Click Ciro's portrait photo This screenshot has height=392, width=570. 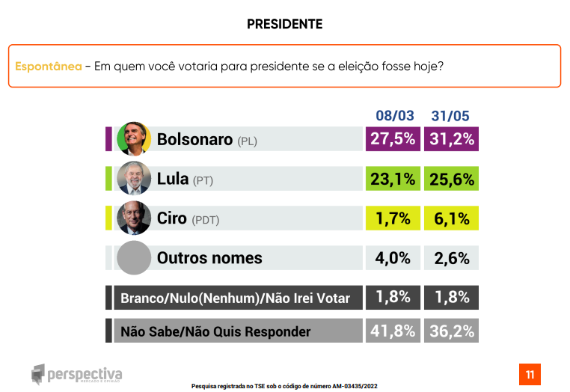tap(134, 218)
